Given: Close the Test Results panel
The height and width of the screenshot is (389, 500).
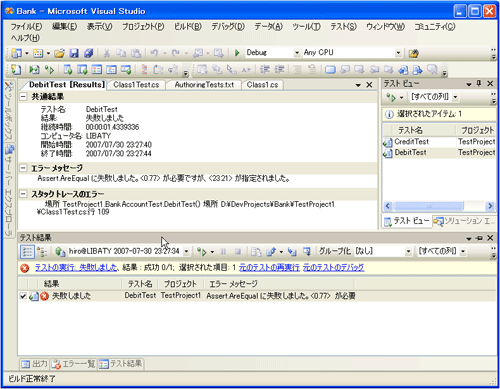Looking at the screenshot, I should (490, 238).
